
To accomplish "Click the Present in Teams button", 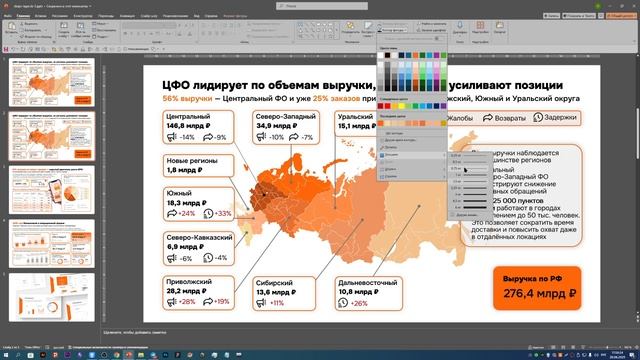I will click(578, 16).
